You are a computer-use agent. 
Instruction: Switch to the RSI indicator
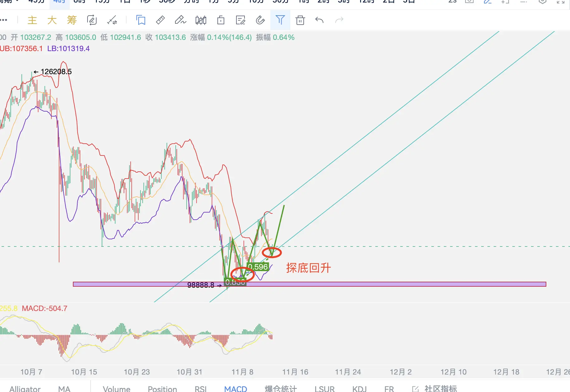pos(201,389)
